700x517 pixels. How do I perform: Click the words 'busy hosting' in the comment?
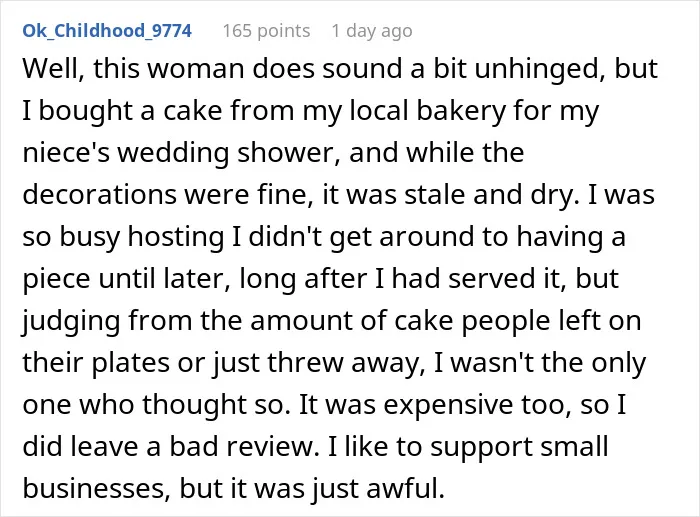pyautogui.click(x=142, y=237)
